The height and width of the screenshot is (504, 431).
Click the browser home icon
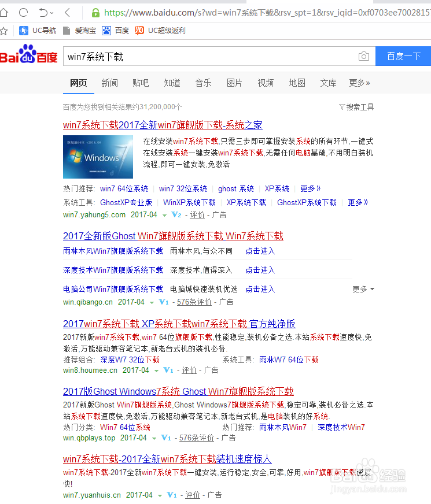[x=3, y=13]
